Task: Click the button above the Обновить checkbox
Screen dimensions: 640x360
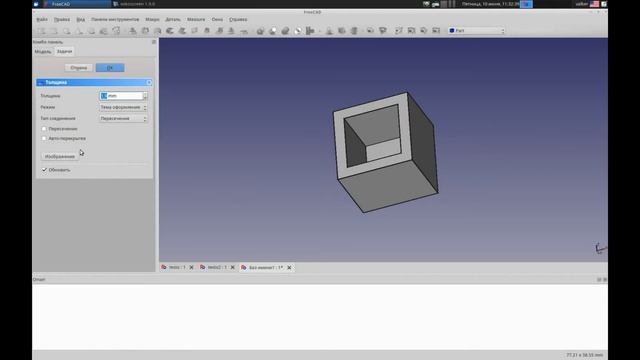Action: (60, 156)
